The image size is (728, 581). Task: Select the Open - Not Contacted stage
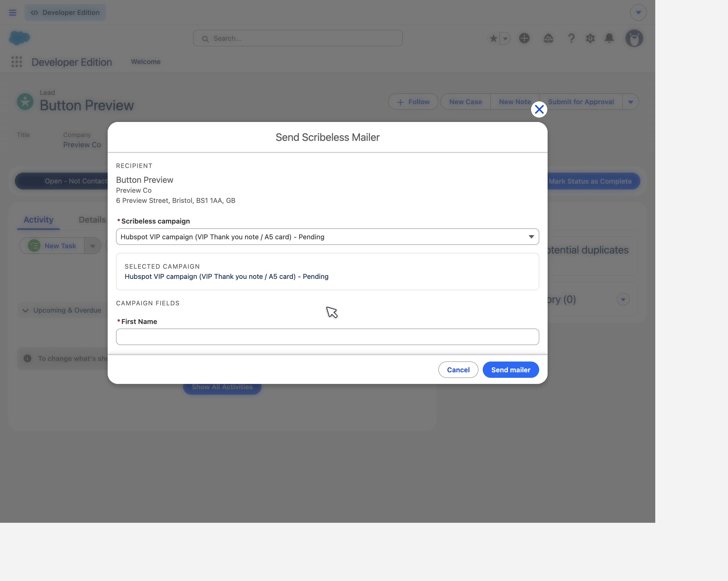[x=62, y=181]
